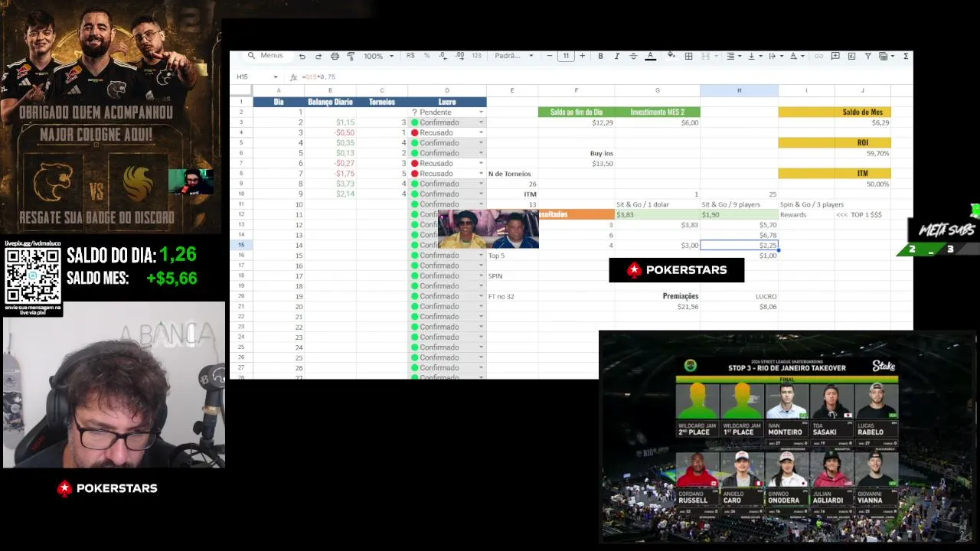Screen dimensions: 980x551
Task: Select column D header
Action: 447,91
